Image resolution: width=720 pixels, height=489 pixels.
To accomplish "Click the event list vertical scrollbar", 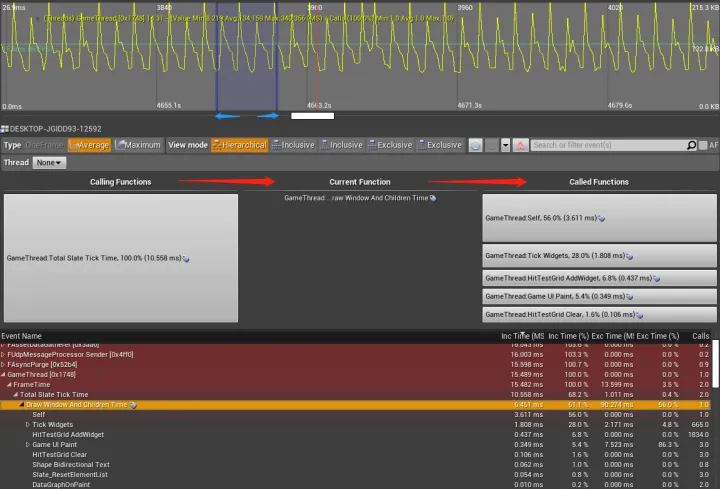I will coord(715,364).
